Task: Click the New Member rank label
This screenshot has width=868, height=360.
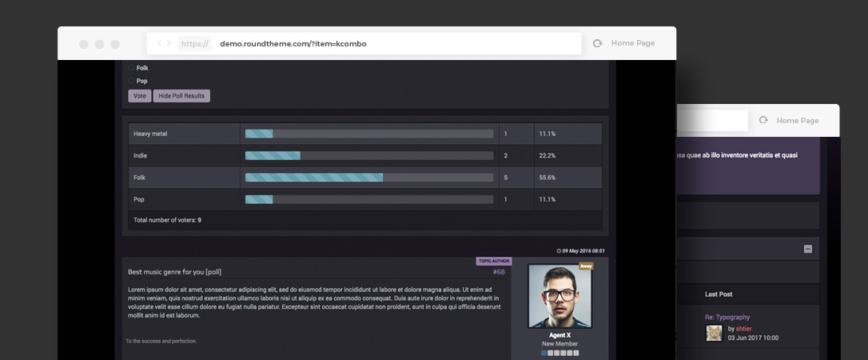Action: point(559,344)
